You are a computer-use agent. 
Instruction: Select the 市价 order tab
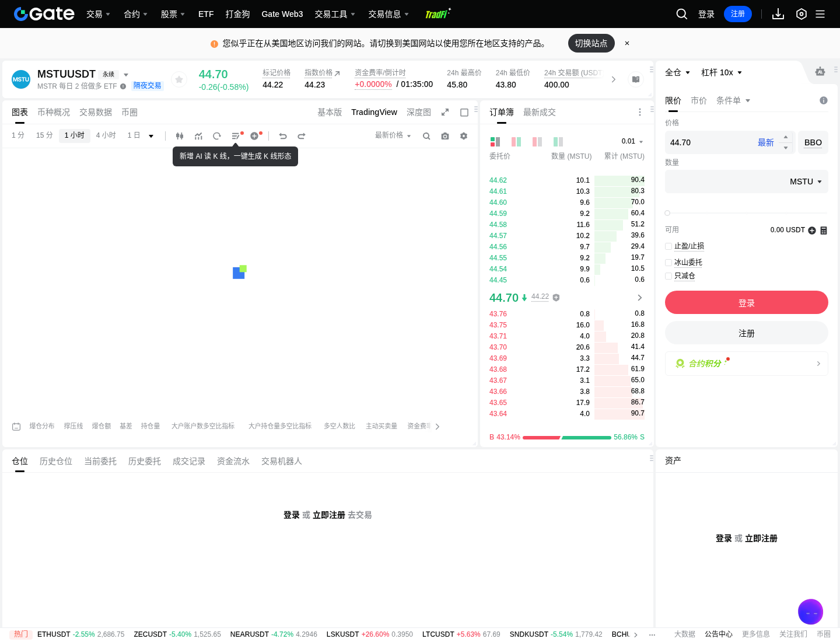pos(699,100)
